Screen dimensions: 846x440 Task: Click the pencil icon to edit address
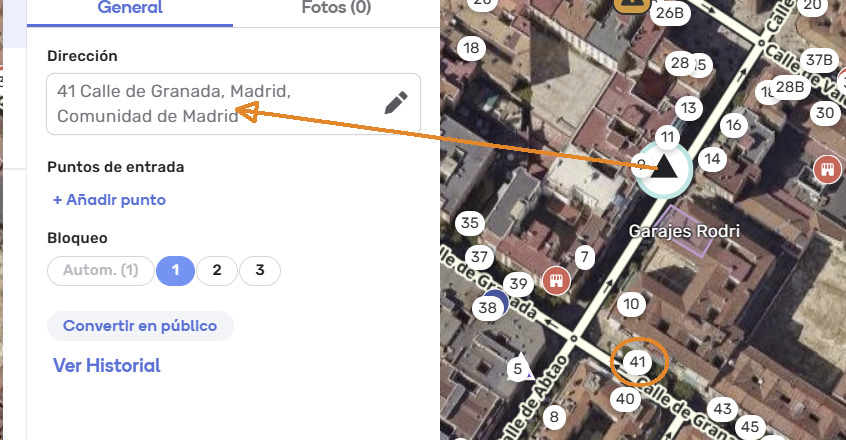(x=396, y=103)
